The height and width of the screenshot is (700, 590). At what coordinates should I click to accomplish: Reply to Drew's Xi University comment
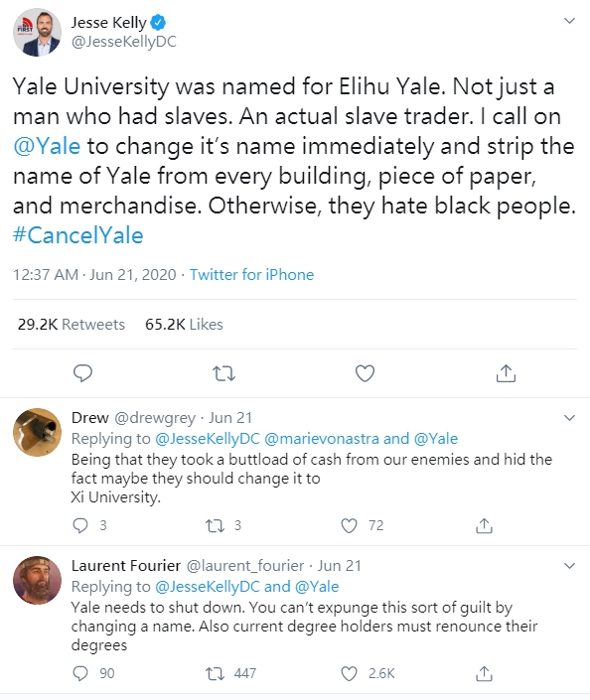tap(80, 525)
